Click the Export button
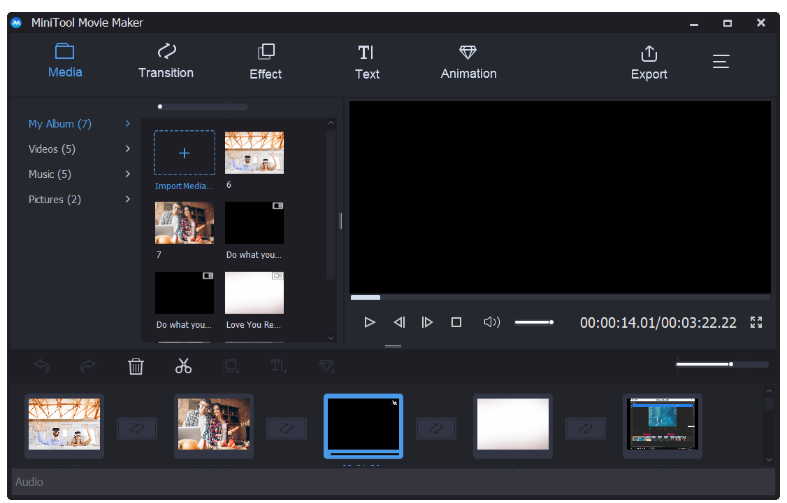787x503 pixels. 648,63
